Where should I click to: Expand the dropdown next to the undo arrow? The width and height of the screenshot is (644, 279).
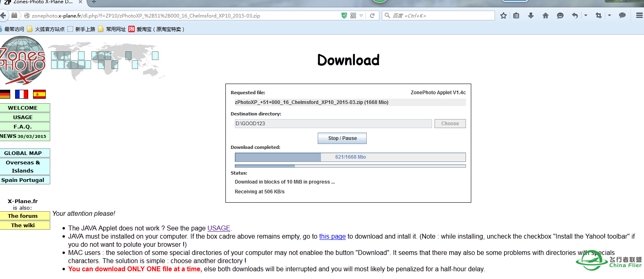(586, 15)
